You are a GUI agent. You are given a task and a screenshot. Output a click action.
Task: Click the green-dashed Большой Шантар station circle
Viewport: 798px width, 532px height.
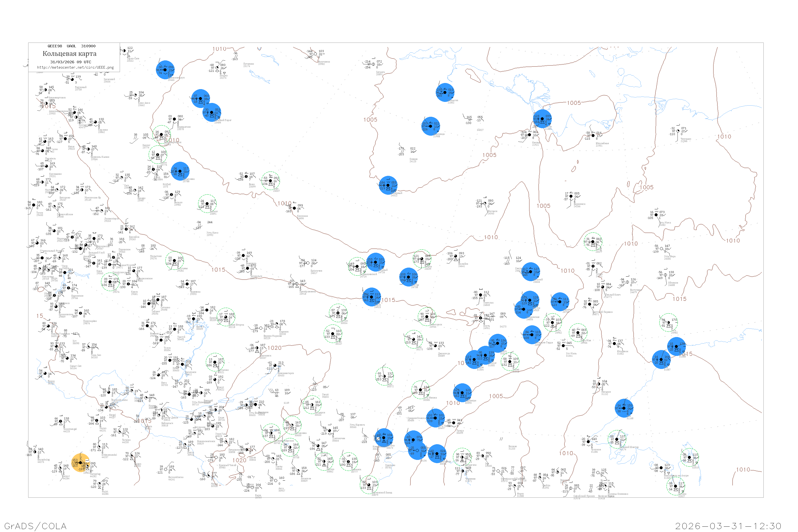tap(617, 439)
